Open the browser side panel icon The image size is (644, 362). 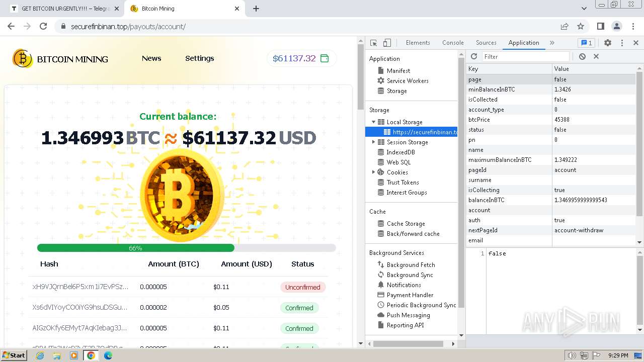(600, 26)
